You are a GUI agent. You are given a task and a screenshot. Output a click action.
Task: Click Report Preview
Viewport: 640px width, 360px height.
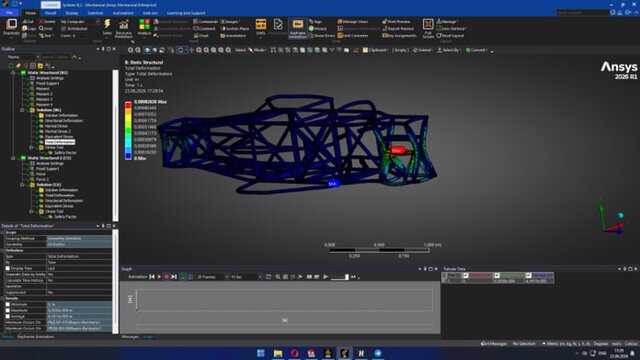point(398,29)
